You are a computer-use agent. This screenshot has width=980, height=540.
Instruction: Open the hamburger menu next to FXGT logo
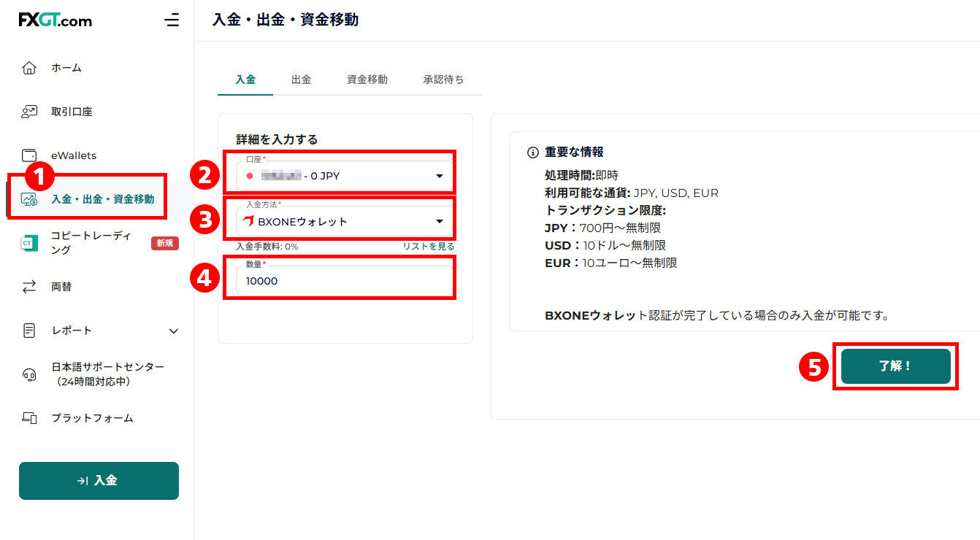pos(171,20)
